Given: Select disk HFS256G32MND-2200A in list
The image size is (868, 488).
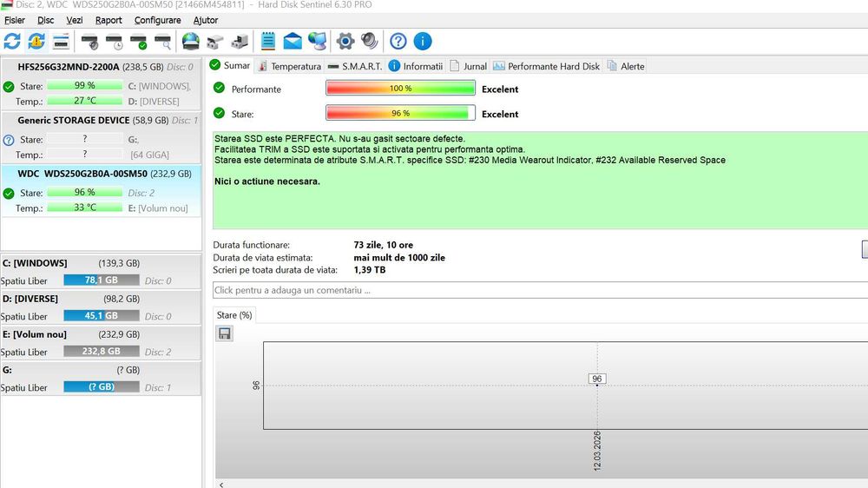Looking at the screenshot, I should pos(101,83).
